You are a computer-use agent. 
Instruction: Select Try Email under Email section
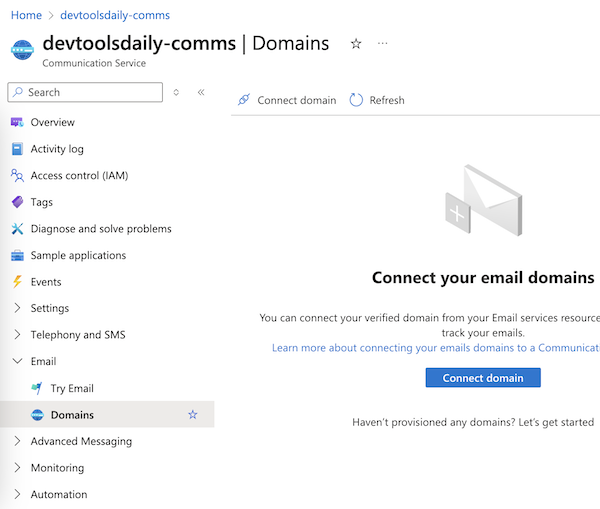(x=72, y=388)
